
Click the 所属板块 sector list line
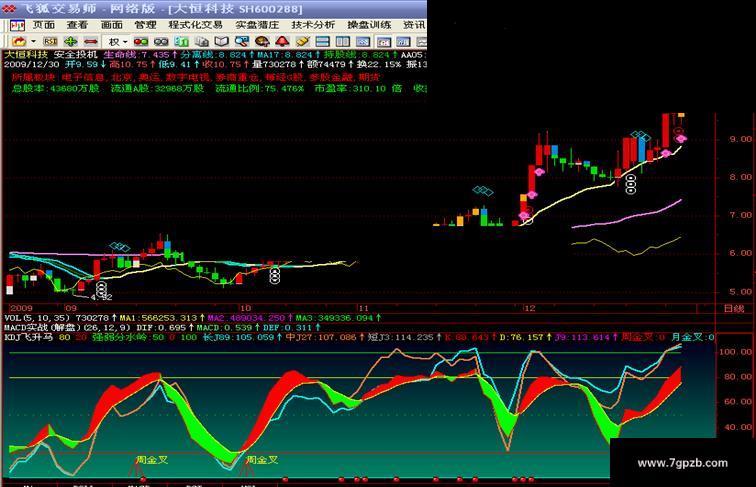tap(197, 77)
